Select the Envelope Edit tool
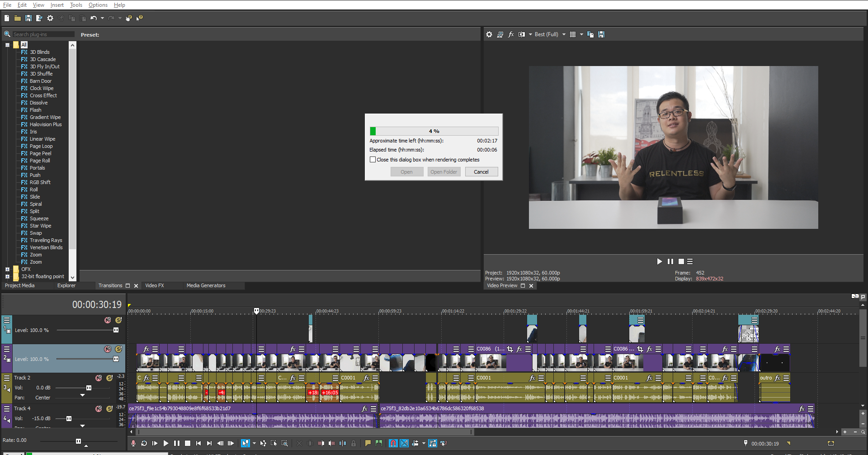Viewport: 868px width, 455px height. [x=263, y=443]
